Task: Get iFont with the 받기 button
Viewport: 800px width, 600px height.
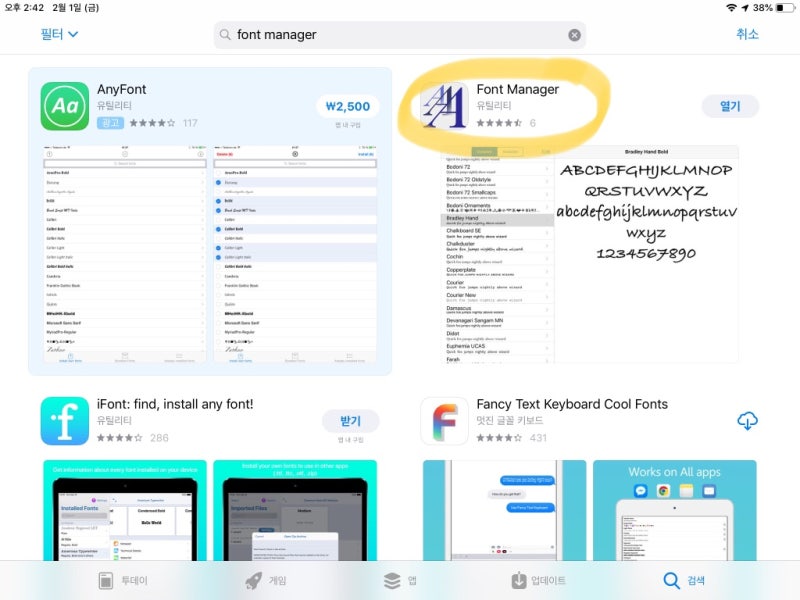Action: click(x=350, y=421)
